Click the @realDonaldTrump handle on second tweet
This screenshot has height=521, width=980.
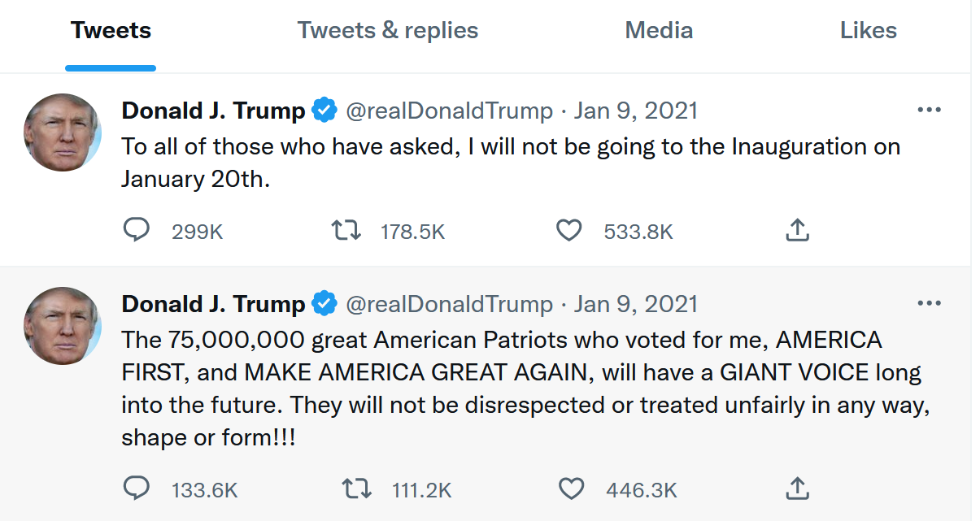tap(449, 305)
